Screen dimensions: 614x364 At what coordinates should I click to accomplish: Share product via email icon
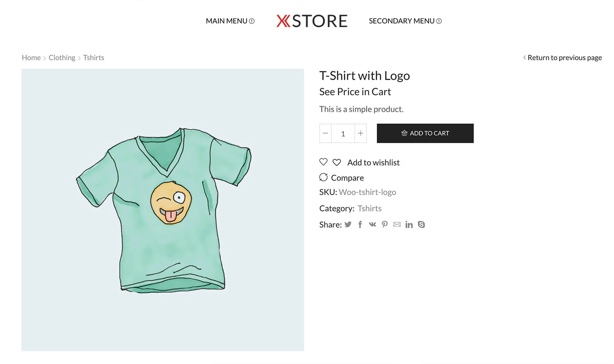click(x=397, y=224)
